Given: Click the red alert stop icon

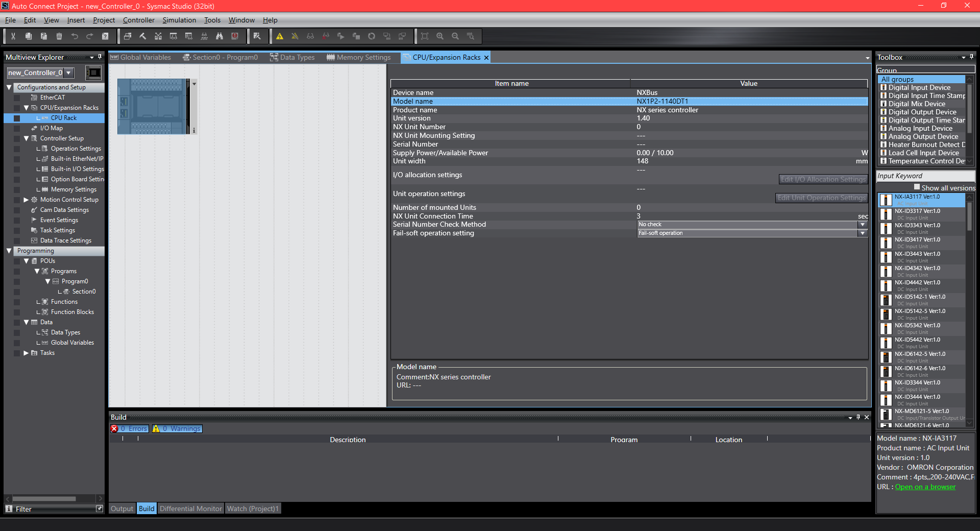Looking at the screenshot, I should 235,36.
